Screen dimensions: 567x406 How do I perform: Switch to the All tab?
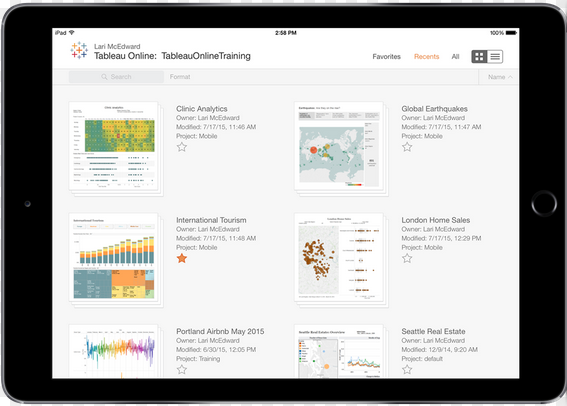click(455, 56)
